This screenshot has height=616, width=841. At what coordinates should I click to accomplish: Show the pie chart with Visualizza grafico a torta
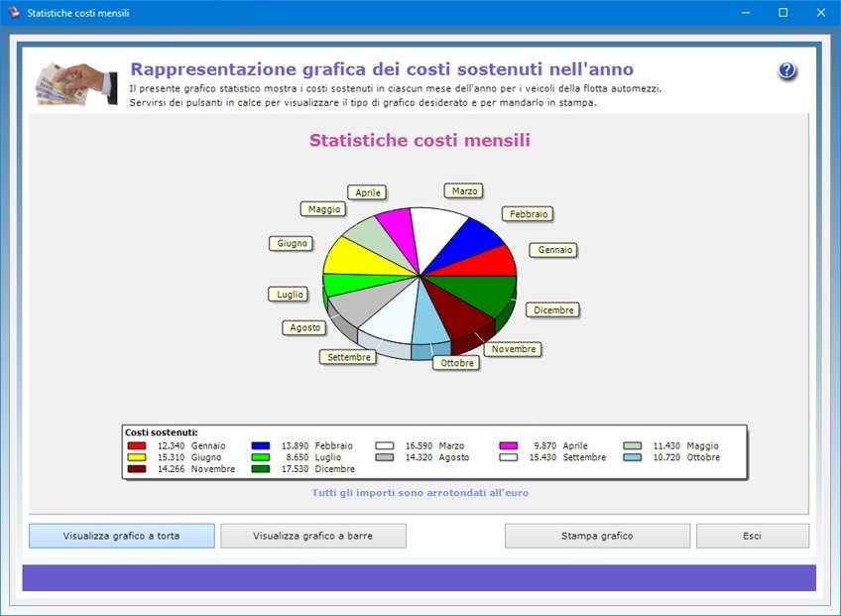tap(122, 536)
